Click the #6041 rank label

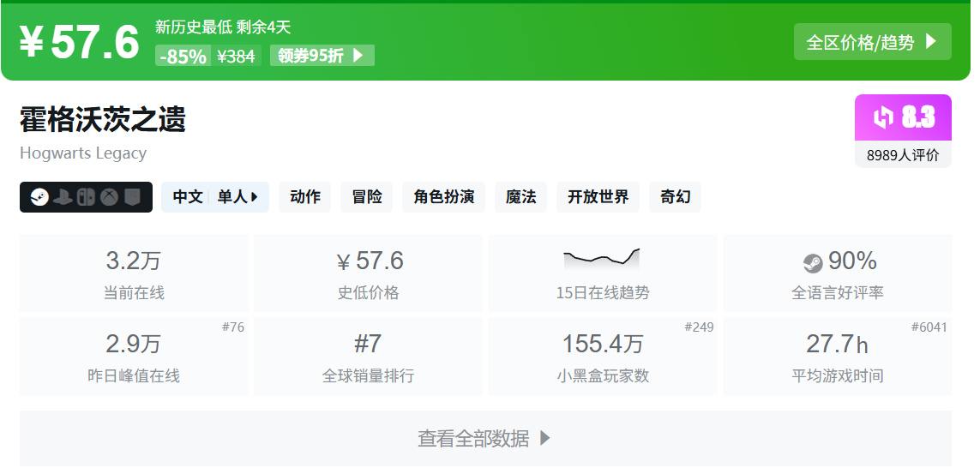[x=929, y=327]
